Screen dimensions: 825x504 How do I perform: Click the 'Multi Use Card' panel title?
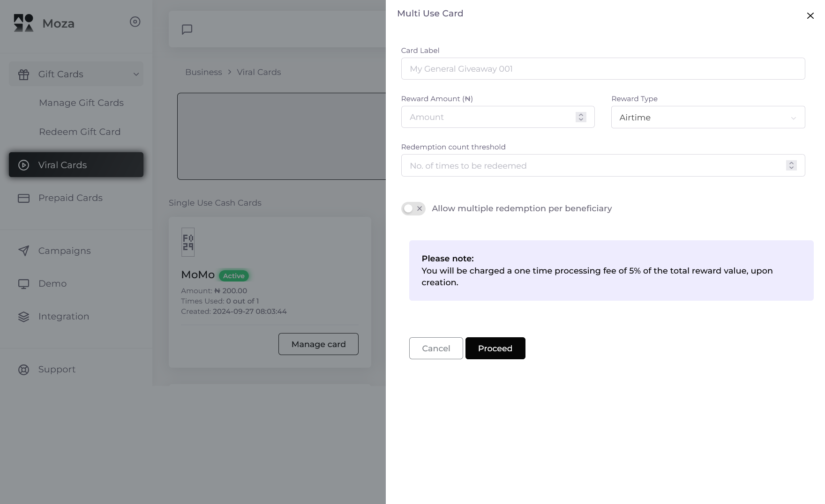coord(430,14)
